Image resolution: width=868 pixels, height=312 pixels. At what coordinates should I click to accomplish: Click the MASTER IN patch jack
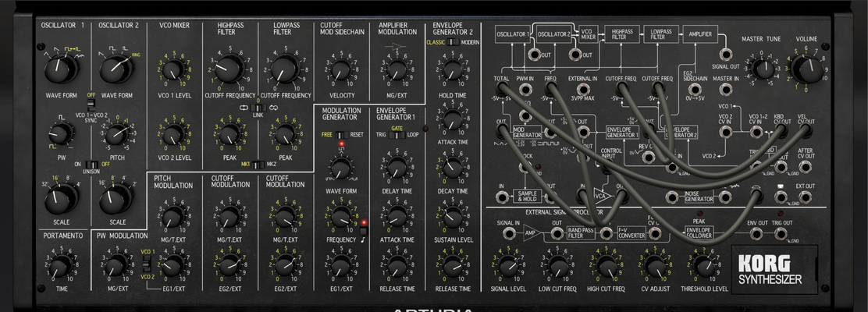click(725, 89)
